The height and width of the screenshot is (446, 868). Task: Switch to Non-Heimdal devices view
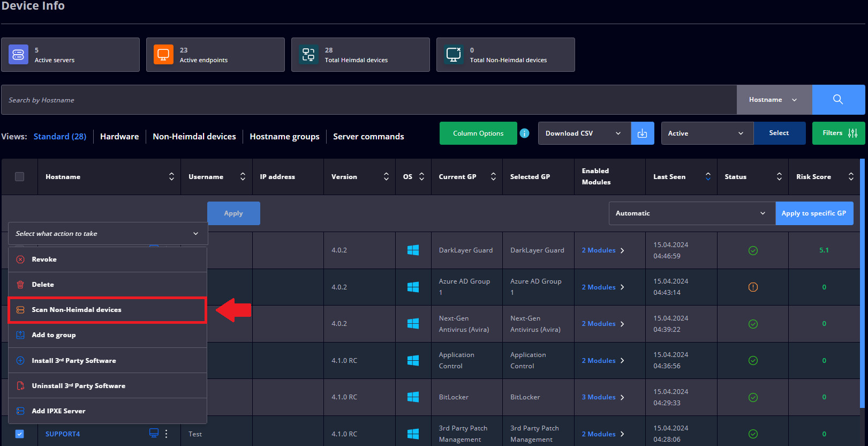[194, 137]
